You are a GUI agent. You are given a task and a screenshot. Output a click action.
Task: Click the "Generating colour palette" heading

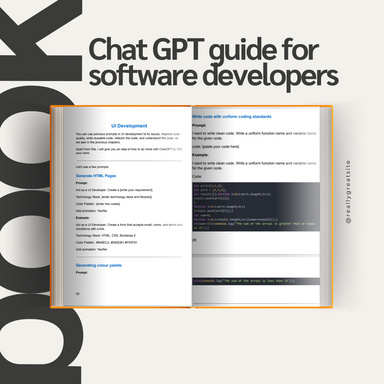[x=99, y=265]
